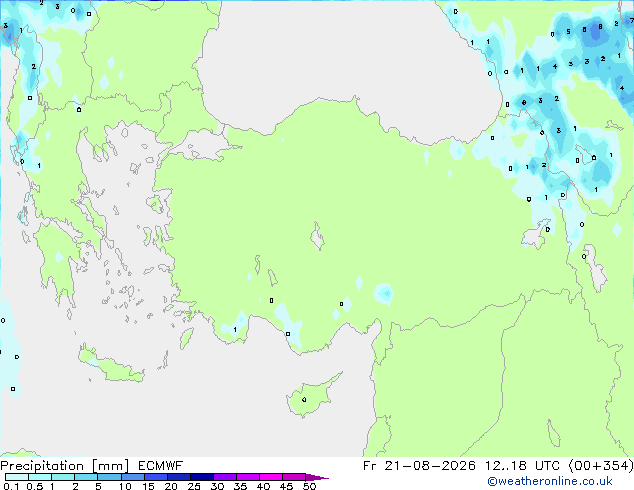Click the 20 to 25 mm legend swatch
The image size is (634, 490).
(x=178, y=477)
